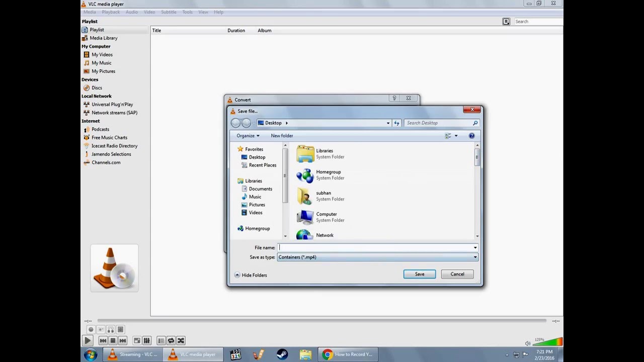644x362 pixels.
Task: Click the Windows Start button
Action: (91, 354)
